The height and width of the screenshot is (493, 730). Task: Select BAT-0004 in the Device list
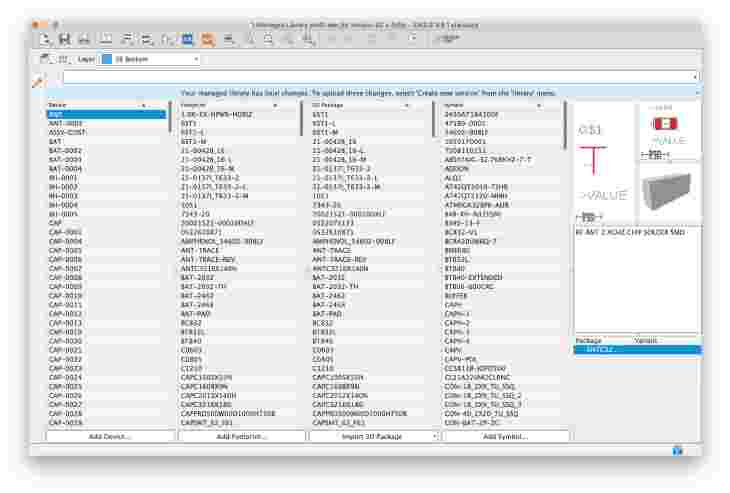click(65, 169)
